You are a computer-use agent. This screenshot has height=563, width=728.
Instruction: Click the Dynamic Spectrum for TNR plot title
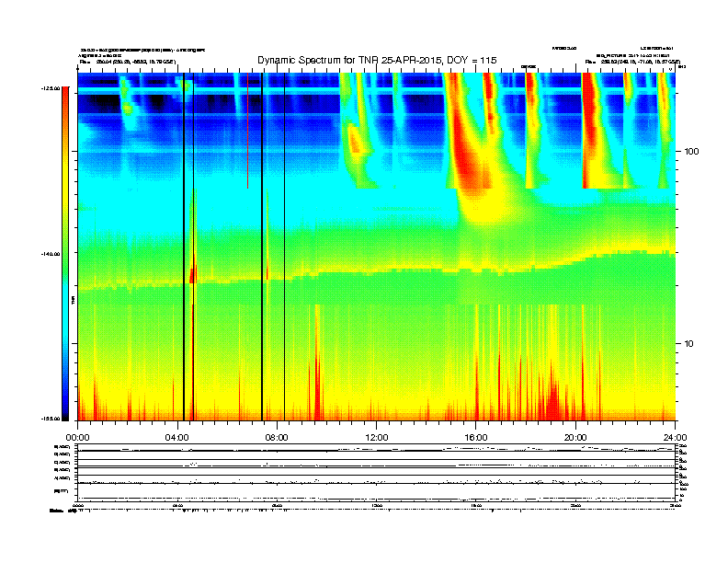tap(377, 61)
